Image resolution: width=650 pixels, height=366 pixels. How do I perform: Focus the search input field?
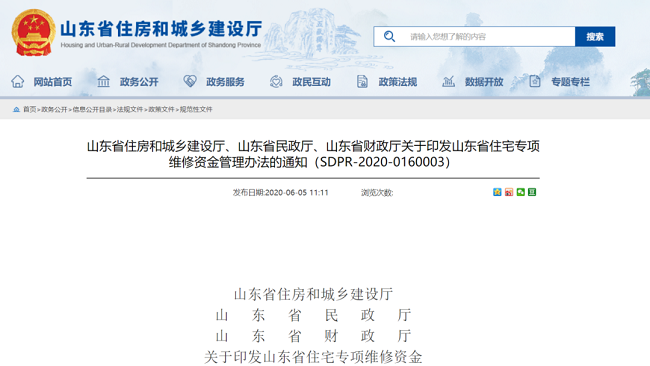pos(485,36)
